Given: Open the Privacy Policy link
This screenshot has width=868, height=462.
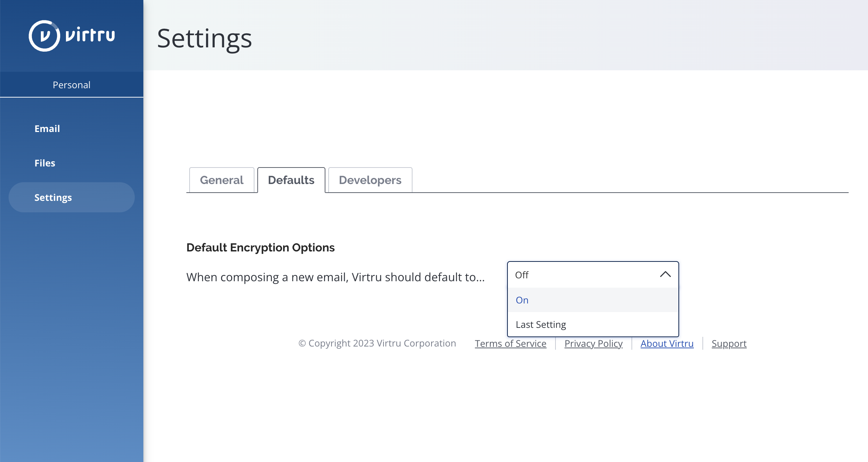Looking at the screenshot, I should coord(593,343).
